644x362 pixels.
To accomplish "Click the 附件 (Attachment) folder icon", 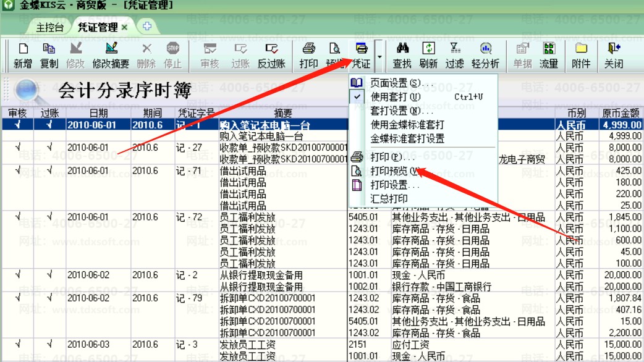I will (581, 55).
